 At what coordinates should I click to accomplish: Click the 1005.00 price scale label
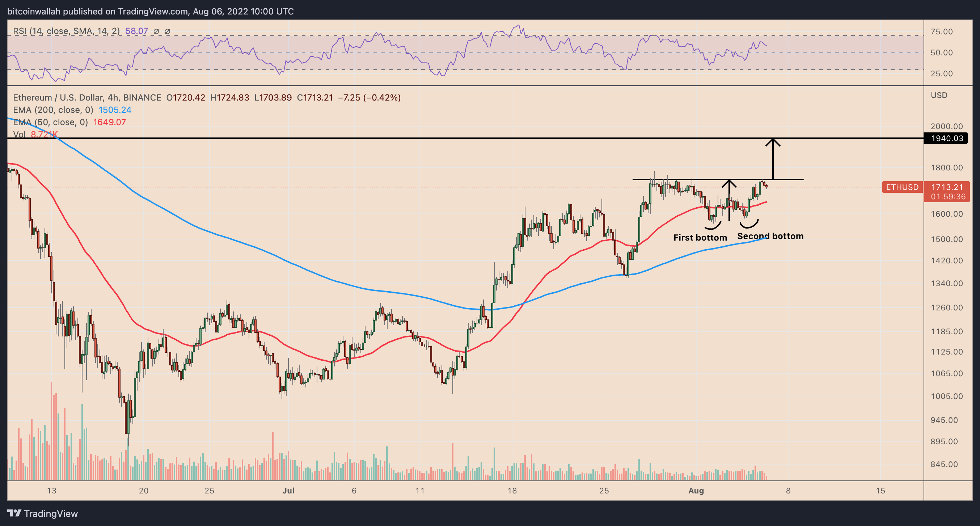pyautogui.click(x=946, y=397)
